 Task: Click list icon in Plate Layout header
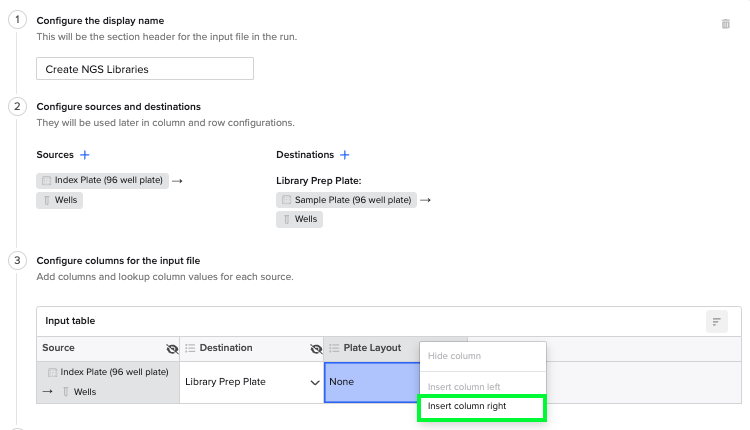(334, 348)
